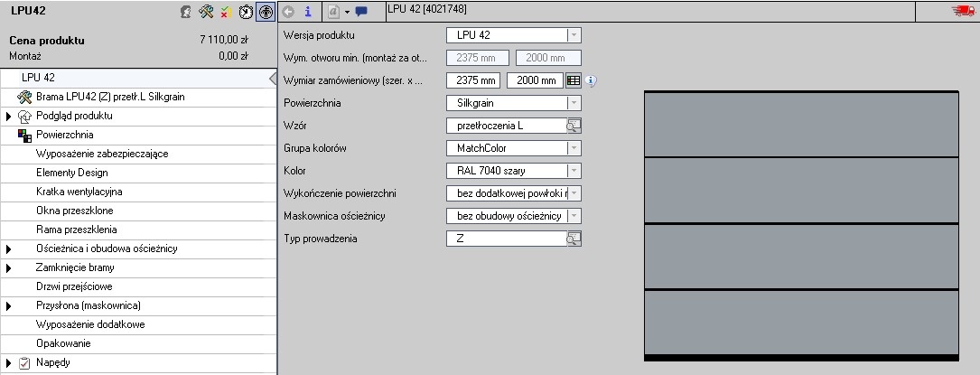Select the Powierzchnia tree item
Image resolution: width=980 pixels, height=375 pixels.
pyautogui.click(x=138, y=135)
